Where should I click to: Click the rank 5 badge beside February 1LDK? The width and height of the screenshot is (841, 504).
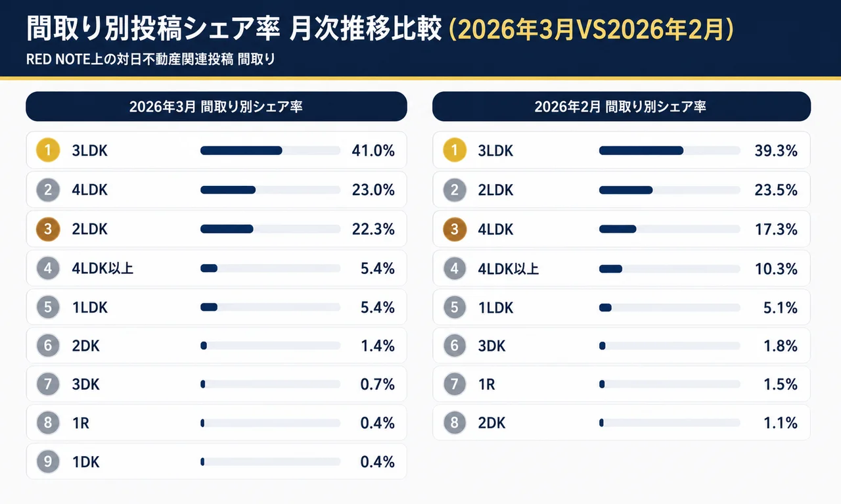pos(455,308)
